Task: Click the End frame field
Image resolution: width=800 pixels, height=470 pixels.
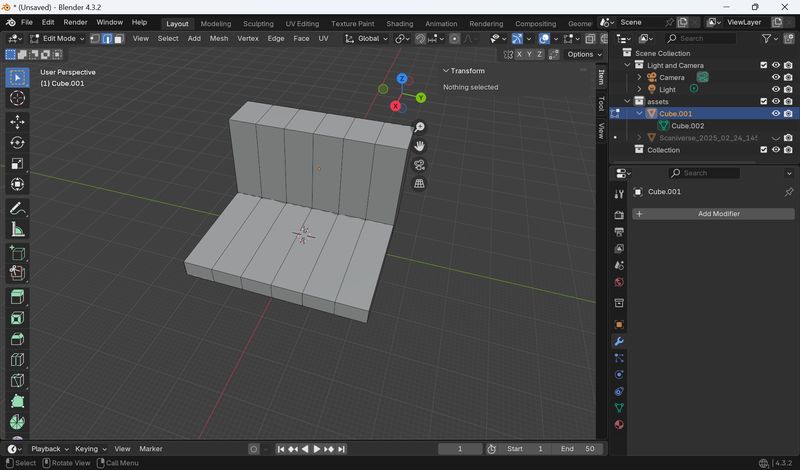Action: click(578, 449)
